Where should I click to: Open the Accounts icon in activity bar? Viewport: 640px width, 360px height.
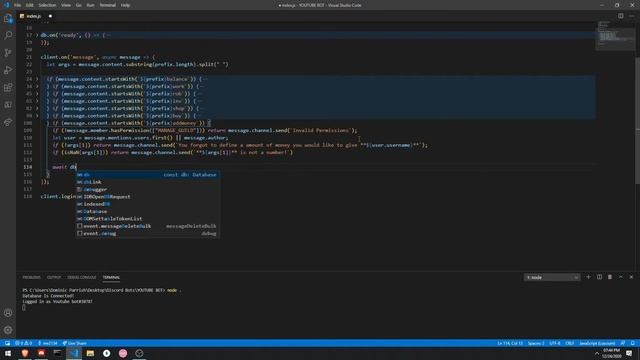point(8,313)
